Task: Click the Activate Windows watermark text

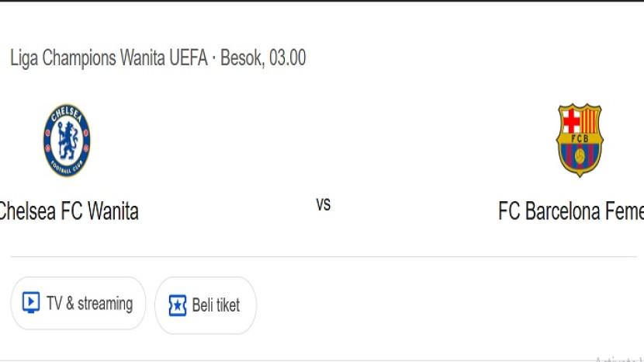Action: [618, 359]
